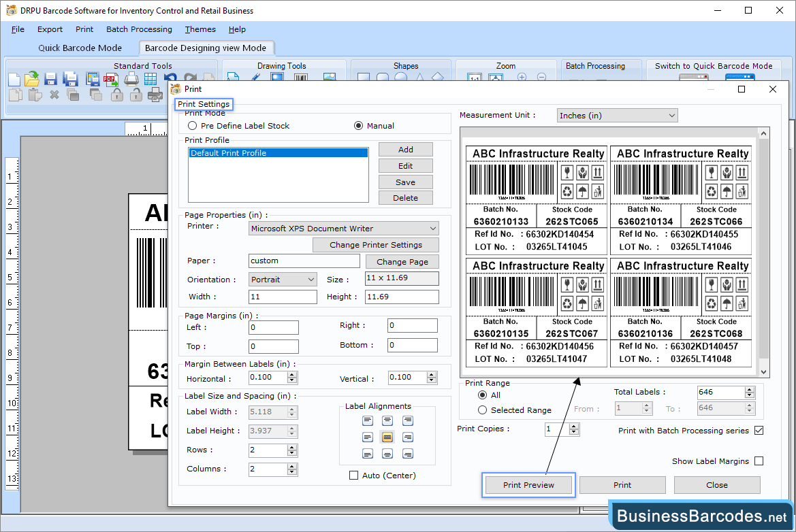Click the Change Page button
Viewport: 796px width, 532px height.
[x=402, y=262]
